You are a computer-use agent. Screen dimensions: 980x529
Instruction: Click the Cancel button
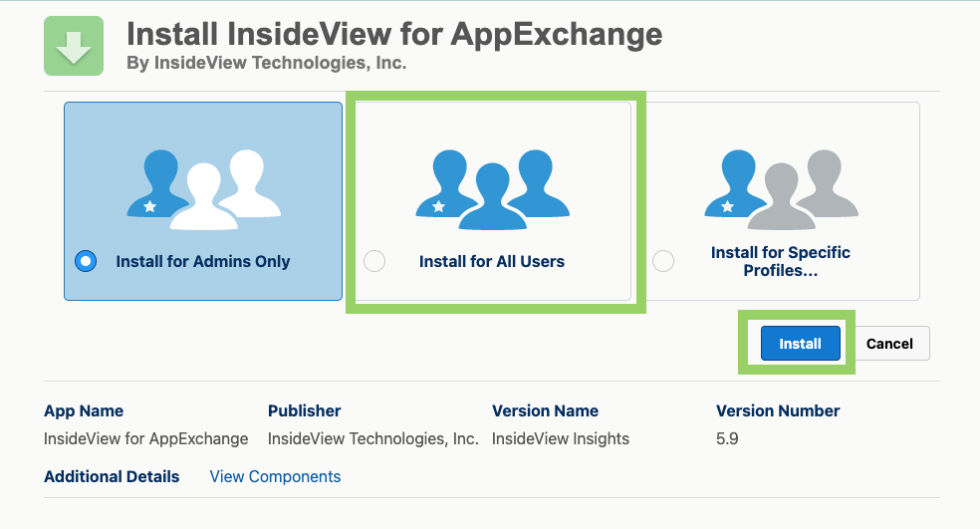[x=889, y=344]
